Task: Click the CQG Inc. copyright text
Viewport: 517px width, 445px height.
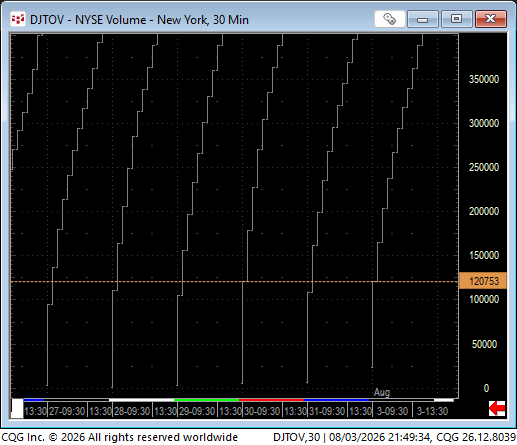Action: pos(119,437)
